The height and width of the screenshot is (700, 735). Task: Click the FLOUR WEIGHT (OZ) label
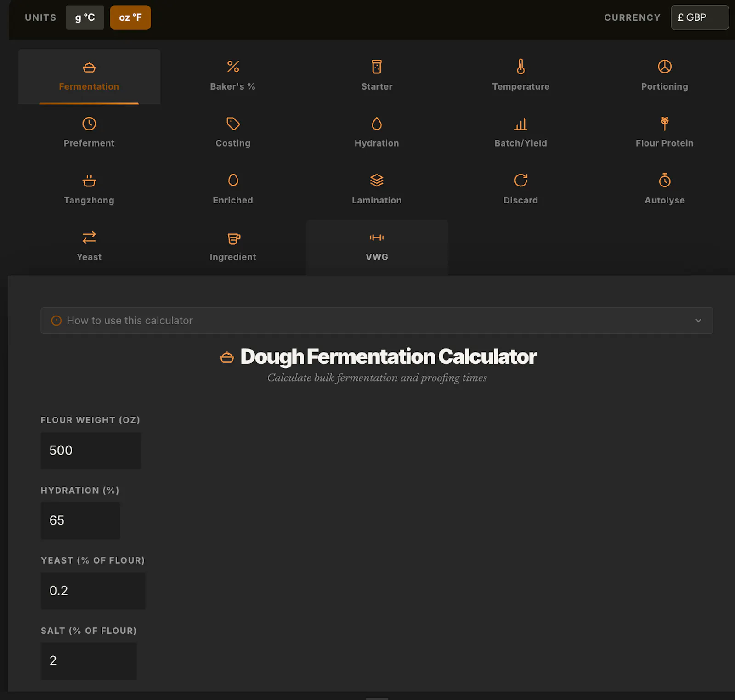coord(90,420)
